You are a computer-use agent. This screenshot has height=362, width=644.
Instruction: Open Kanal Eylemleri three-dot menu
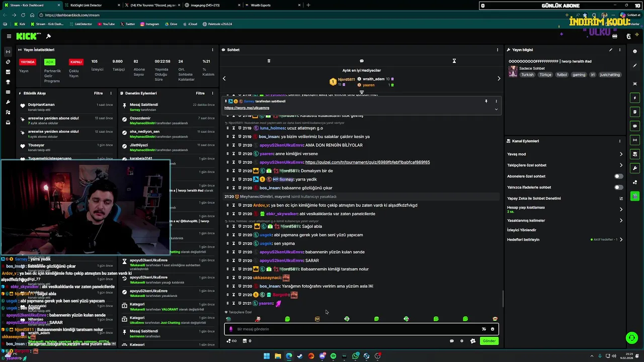tap(620, 141)
